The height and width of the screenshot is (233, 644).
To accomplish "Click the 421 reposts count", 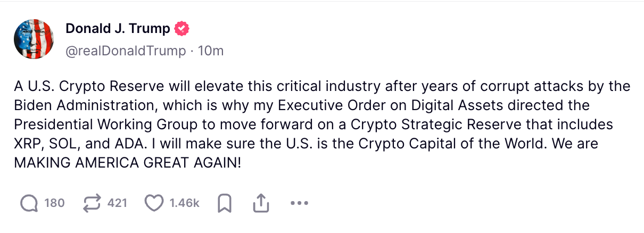I will [x=117, y=203].
